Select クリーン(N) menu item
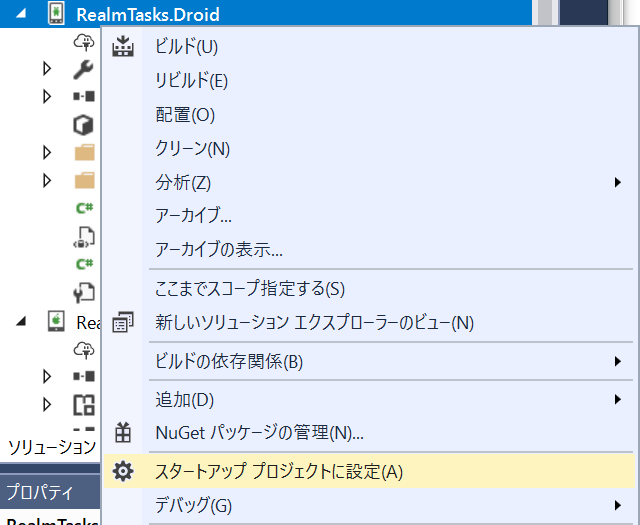This screenshot has width=640, height=525. (x=369, y=149)
